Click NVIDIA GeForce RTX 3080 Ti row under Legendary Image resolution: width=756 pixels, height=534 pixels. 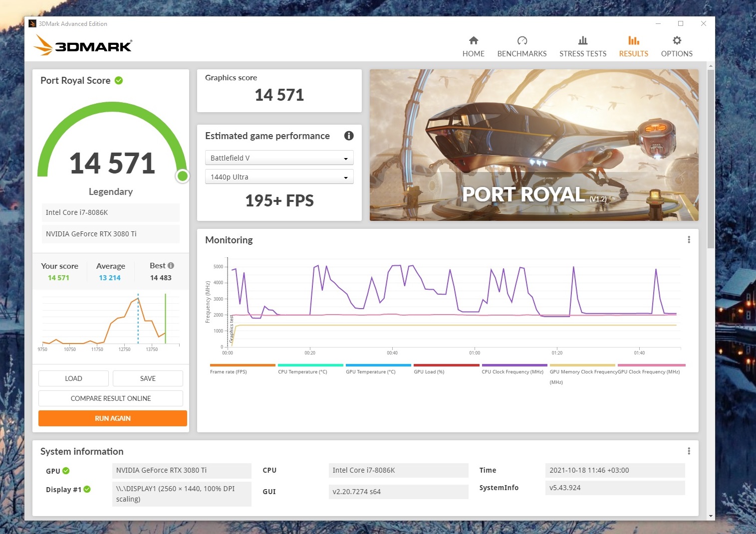(x=110, y=234)
